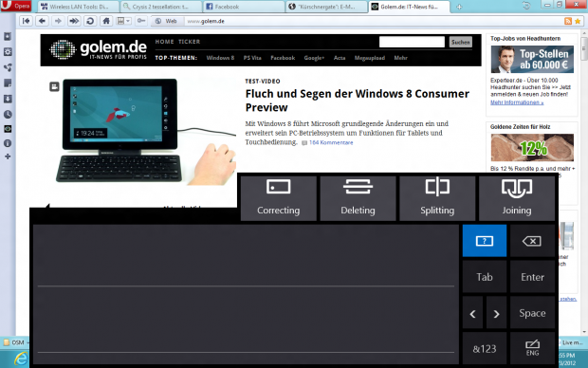Open the Mehr Informationen link

click(517, 102)
